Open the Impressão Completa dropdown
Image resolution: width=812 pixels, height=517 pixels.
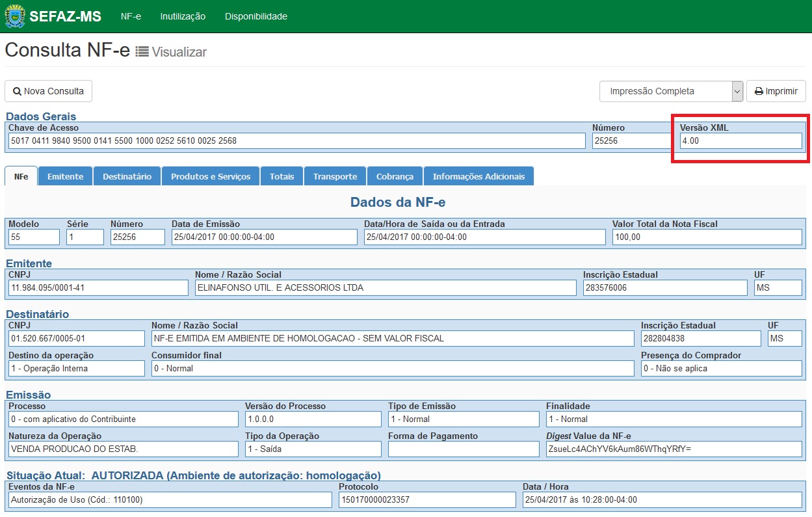point(671,92)
